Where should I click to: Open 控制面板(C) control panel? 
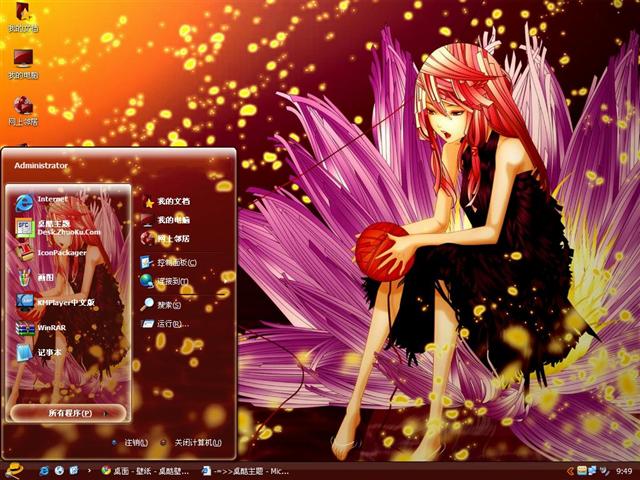pyautogui.click(x=168, y=262)
